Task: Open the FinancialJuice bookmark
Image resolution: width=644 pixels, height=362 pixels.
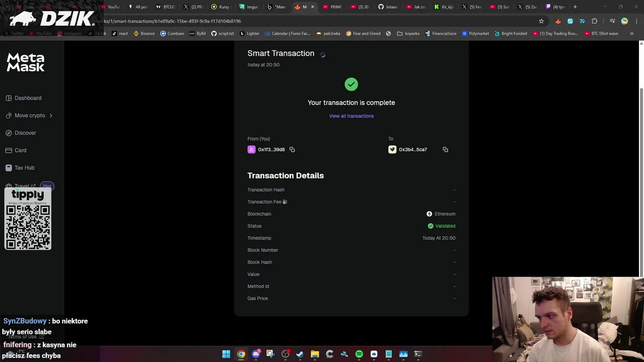Action: tap(440, 34)
